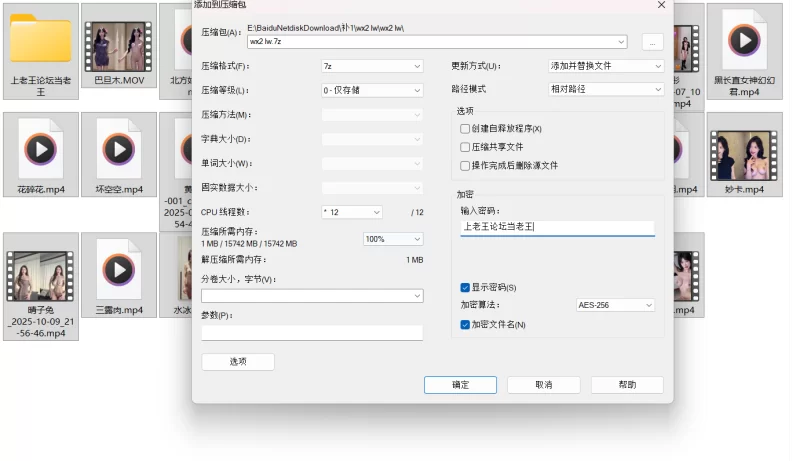Uncheck 加密文件名 checkbox
Viewport: 800px width, 461px height.
[x=465, y=324]
